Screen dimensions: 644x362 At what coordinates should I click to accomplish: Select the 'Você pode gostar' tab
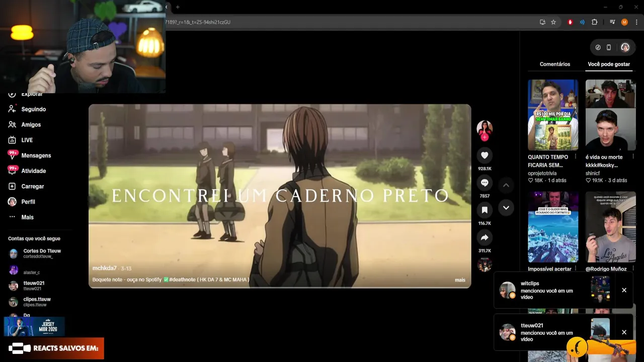609,64
